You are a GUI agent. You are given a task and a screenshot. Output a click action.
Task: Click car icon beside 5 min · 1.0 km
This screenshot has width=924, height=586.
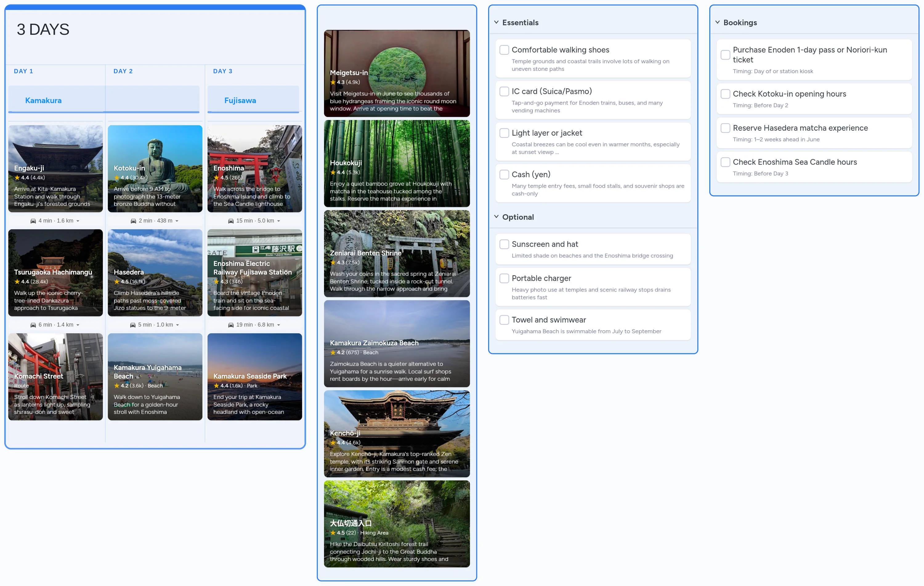coord(133,325)
